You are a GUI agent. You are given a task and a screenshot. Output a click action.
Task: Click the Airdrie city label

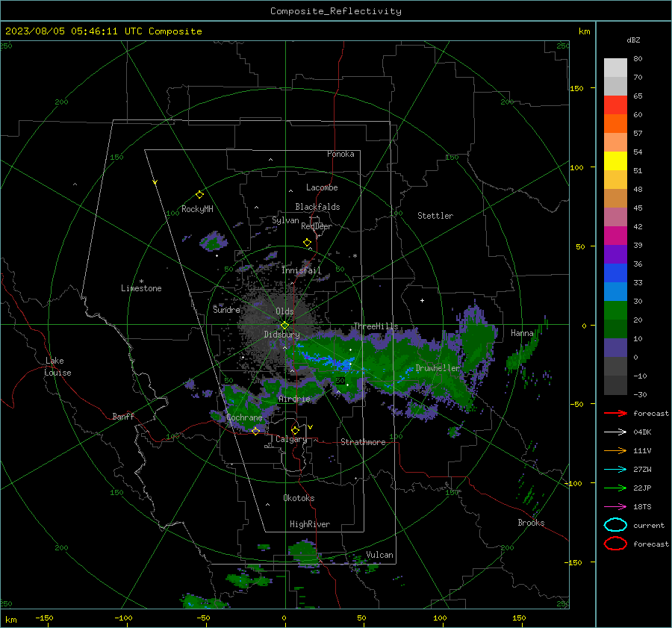(x=294, y=399)
